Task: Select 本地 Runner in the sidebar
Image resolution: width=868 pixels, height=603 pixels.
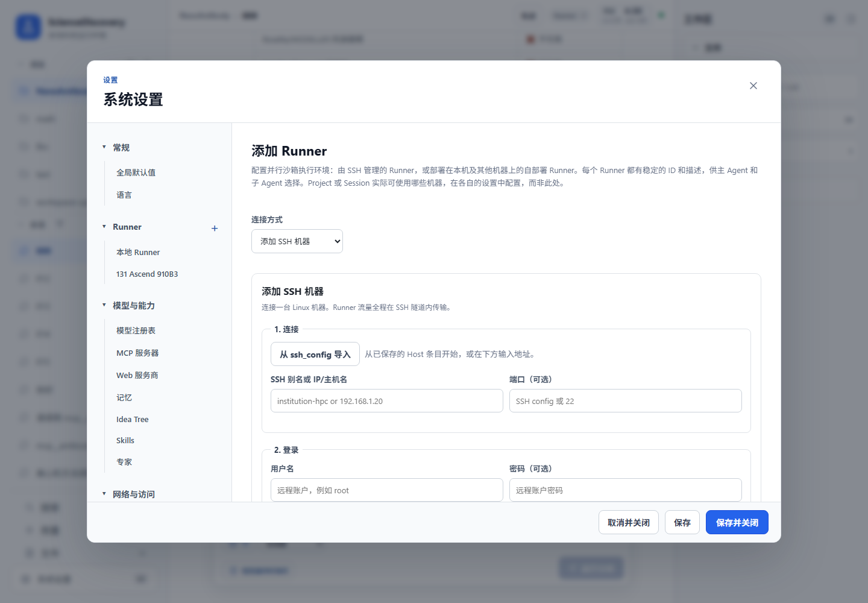Action: click(x=138, y=252)
